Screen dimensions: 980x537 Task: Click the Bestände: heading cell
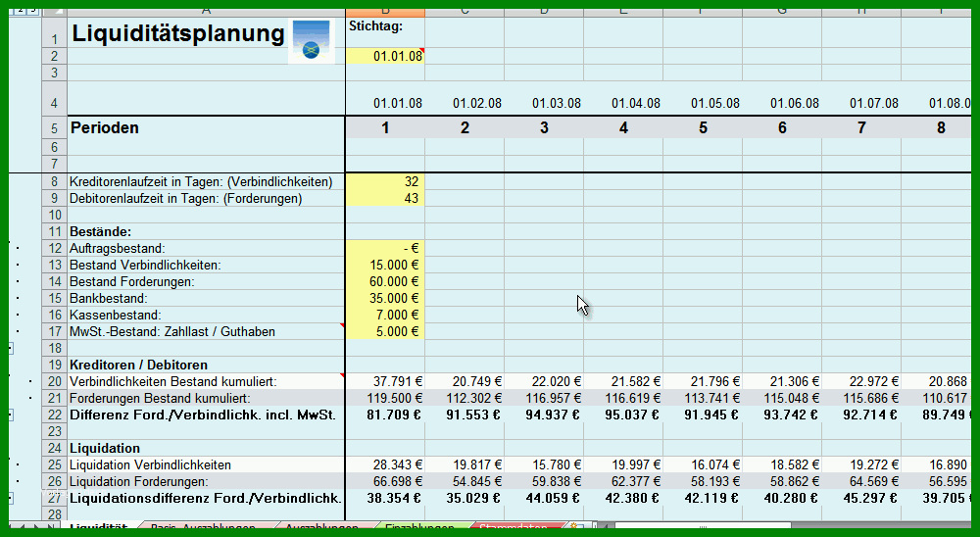coord(206,232)
